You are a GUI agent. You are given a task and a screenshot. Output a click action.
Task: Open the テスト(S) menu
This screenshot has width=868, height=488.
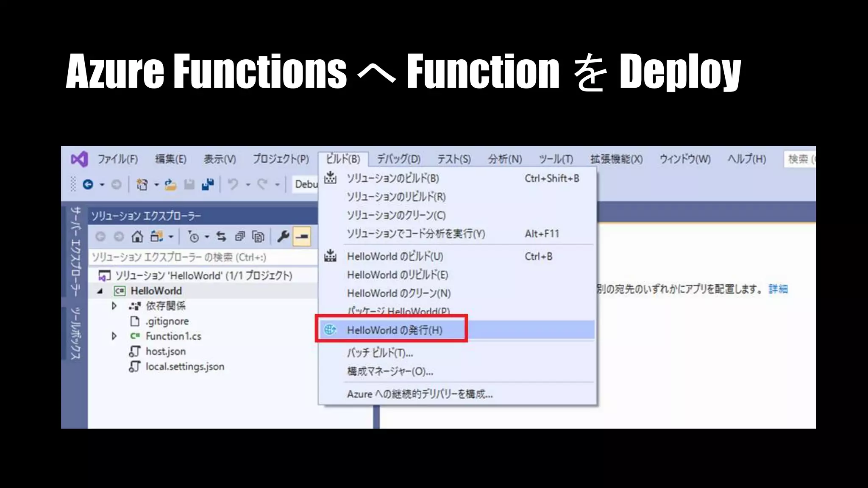click(x=454, y=159)
